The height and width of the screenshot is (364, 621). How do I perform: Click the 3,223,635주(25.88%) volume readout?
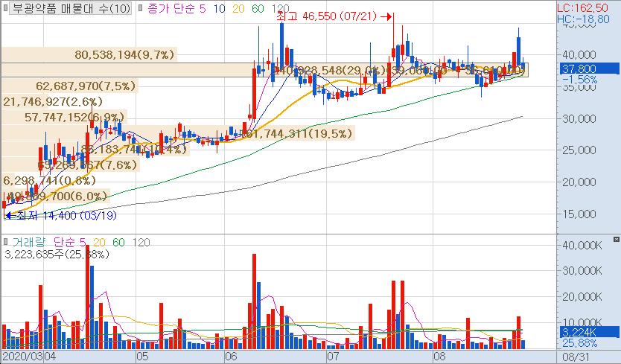click(57, 254)
